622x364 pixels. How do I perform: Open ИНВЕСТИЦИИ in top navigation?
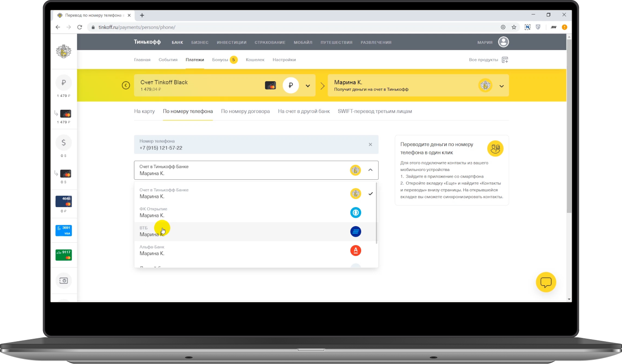point(231,42)
